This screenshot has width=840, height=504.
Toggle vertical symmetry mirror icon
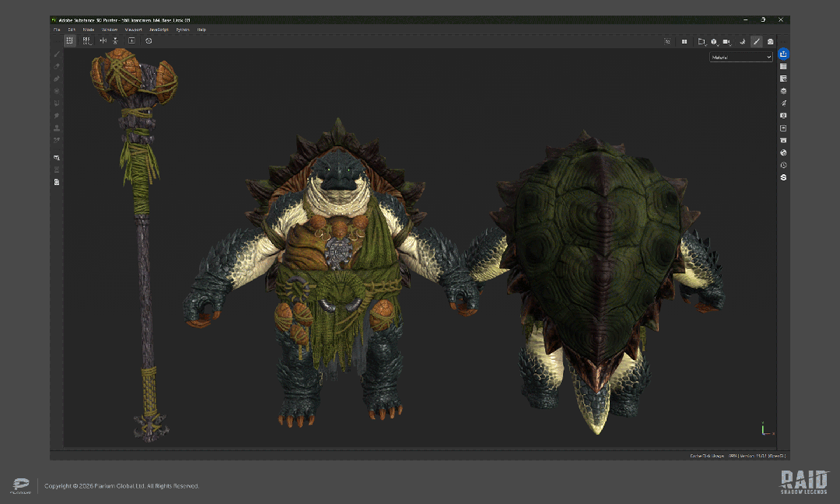pyautogui.click(x=115, y=40)
